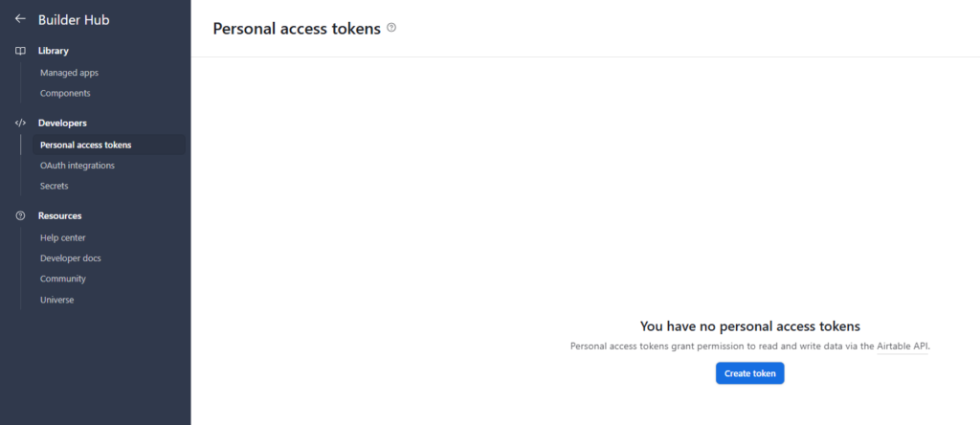Visit the Community link
Viewport: 980px width, 425px height.
pos(63,279)
